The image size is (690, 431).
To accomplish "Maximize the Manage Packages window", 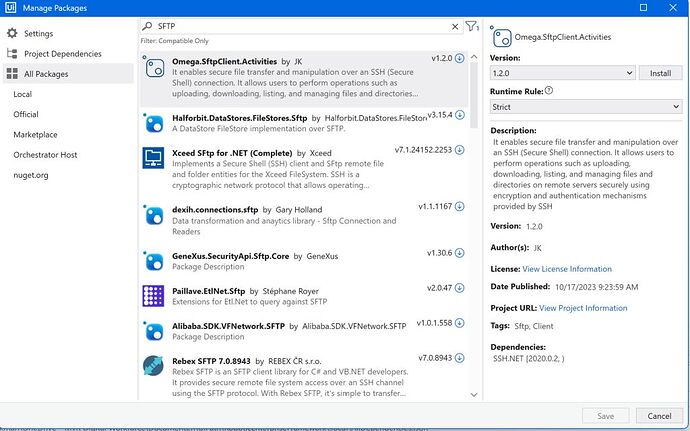I will (643, 7).
